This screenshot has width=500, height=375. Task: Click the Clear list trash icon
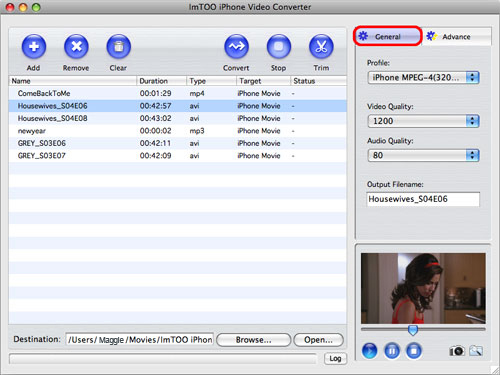point(118,46)
